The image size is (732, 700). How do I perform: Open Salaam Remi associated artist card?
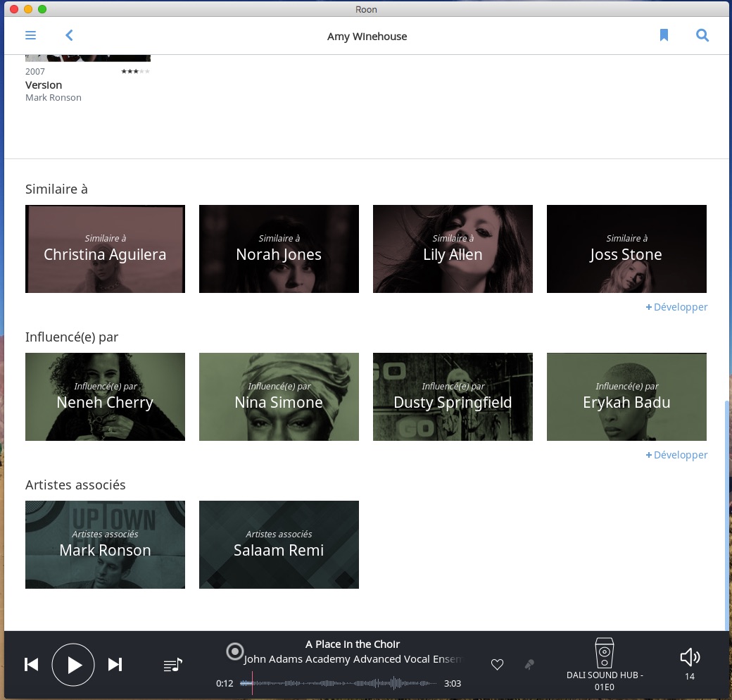pos(279,544)
